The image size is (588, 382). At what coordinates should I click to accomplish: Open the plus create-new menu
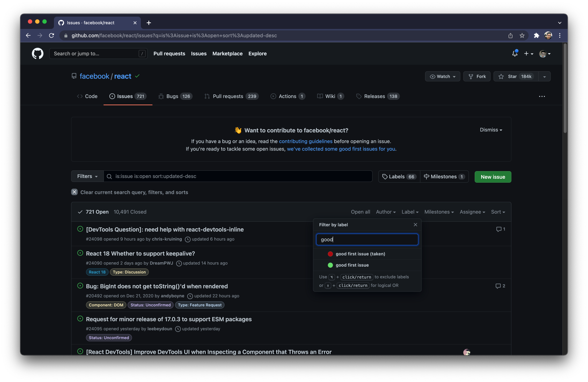pyautogui.click(x=529, y=54)
